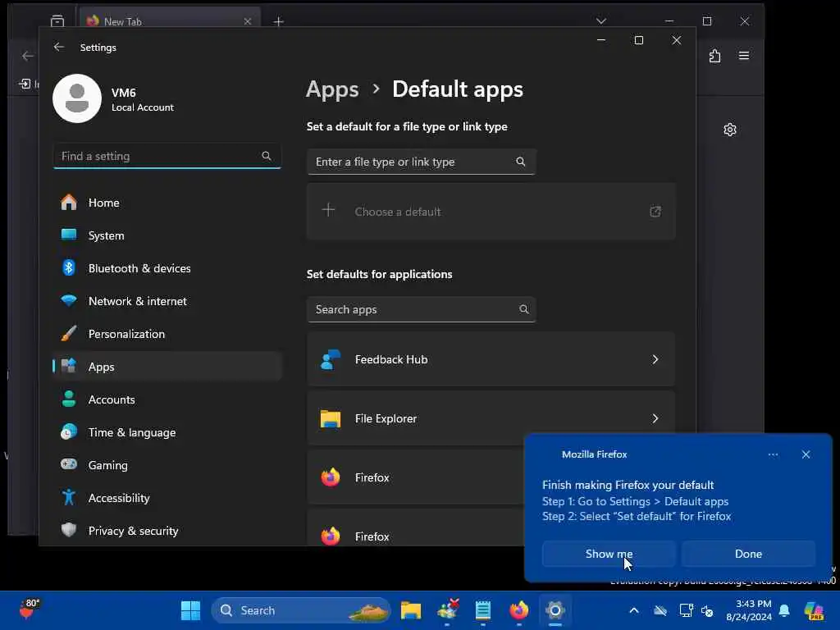Open taskbar clock showing 3:43 PM
The height and width of the screenshot is (630, 840).
[x=749, y=610]
